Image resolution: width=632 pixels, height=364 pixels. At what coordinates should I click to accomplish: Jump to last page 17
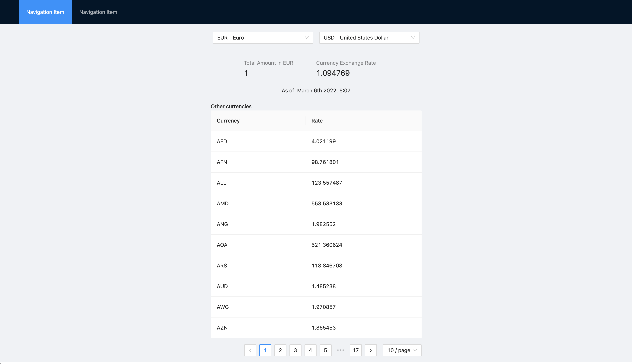pos(356,350)
